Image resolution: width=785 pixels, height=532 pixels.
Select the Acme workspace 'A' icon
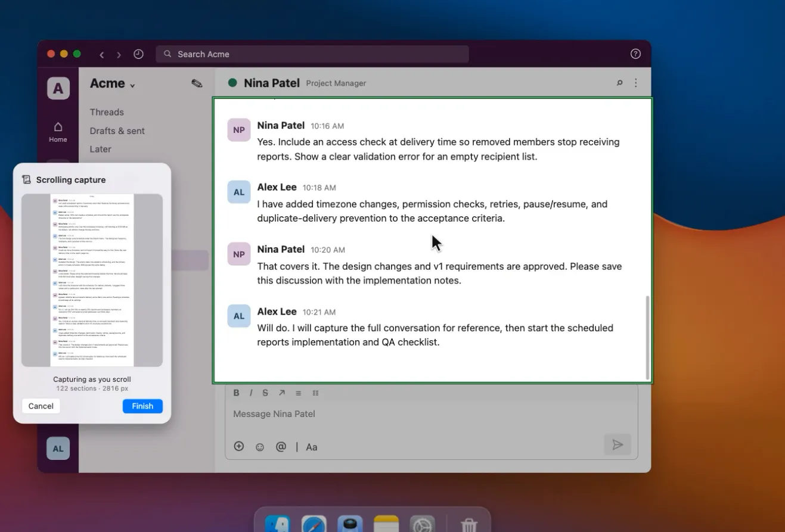click(x=58, y=89)
